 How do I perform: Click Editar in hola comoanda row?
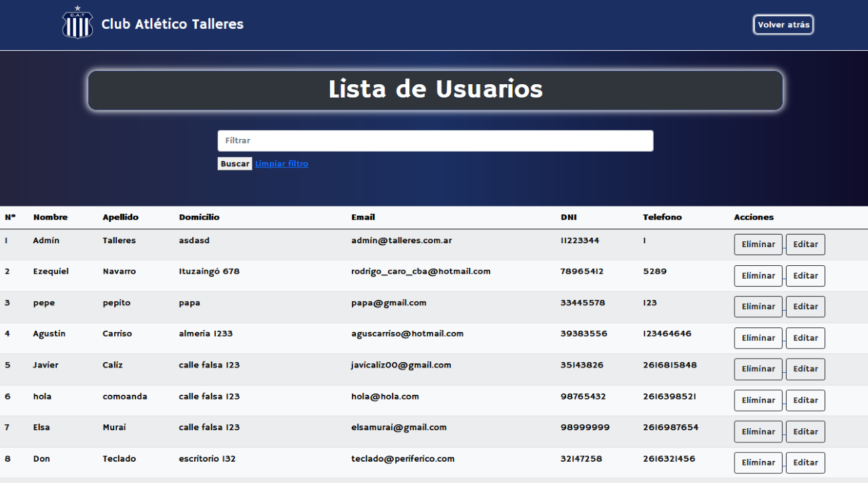pos(805,400)
